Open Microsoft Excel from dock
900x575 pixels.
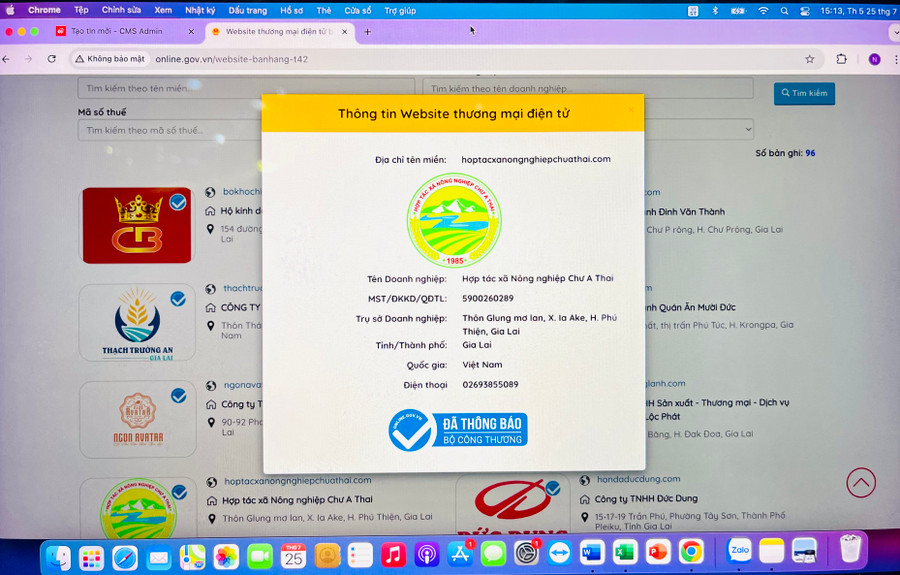(625, 553)
